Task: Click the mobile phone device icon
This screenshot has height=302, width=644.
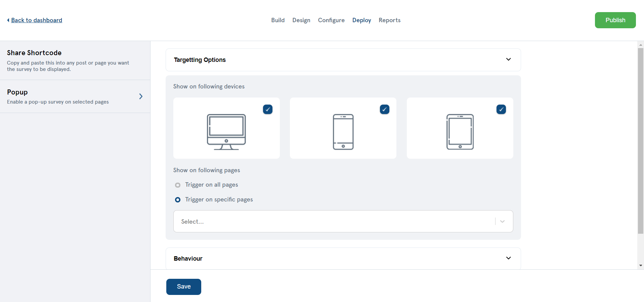Action: tap(343, 131)
